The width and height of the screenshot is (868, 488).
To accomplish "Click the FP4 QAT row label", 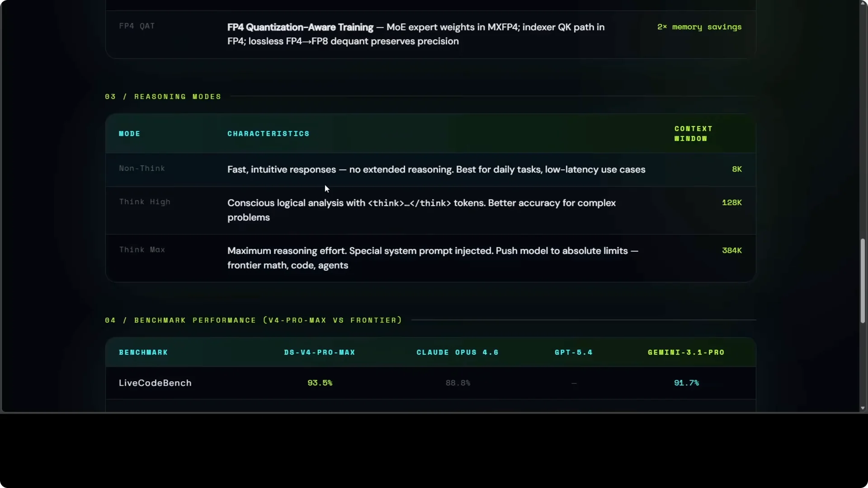I will pyautogui.click(x=137, y=26).
